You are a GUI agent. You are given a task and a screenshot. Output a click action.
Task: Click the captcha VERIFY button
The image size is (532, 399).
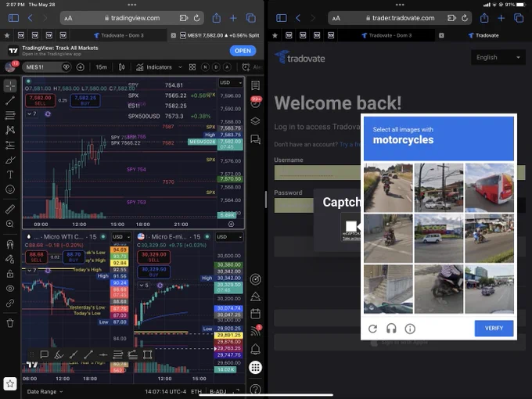[494, 328]
